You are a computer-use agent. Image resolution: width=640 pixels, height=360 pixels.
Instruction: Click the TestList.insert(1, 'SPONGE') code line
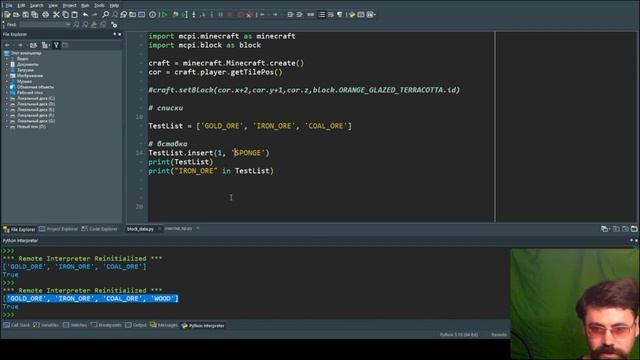tap(209, 153)
